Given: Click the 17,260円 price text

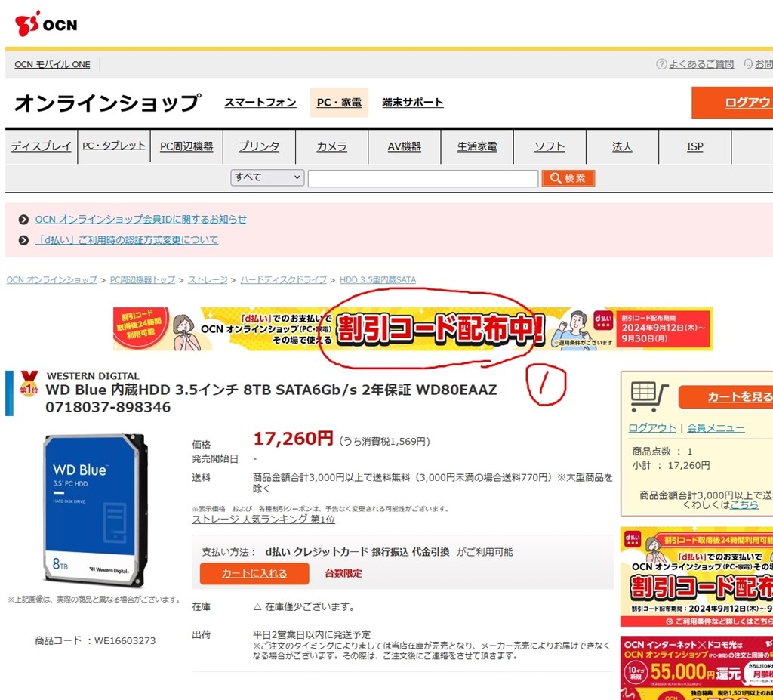Looking at the screenshot, I should (293, 438).
